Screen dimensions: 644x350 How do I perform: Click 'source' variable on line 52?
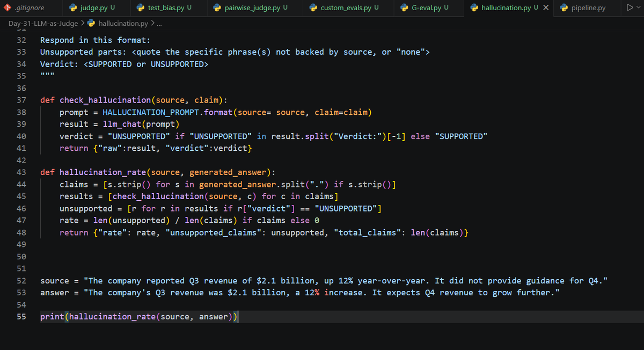[55, 281]
